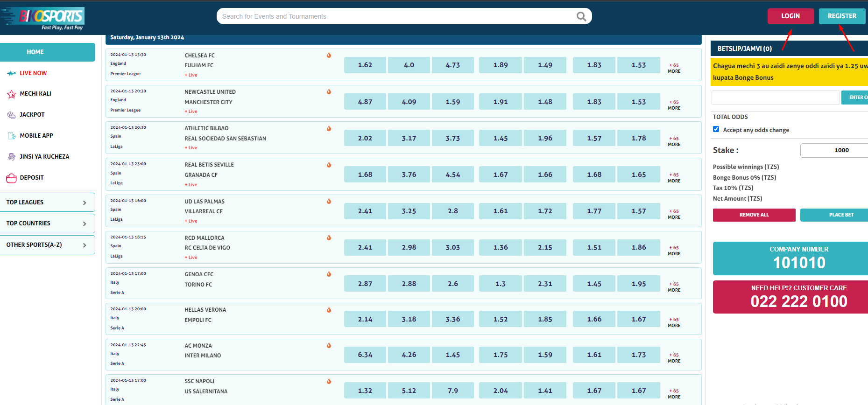Click flame icon for UD Las Palmas match
868x405 pixels.
point(329,201)
